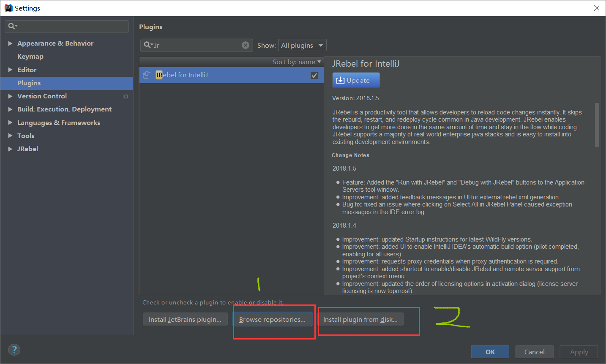Click the description panel scrollbar
Screen dimensions: 606x364
[597, 125]
